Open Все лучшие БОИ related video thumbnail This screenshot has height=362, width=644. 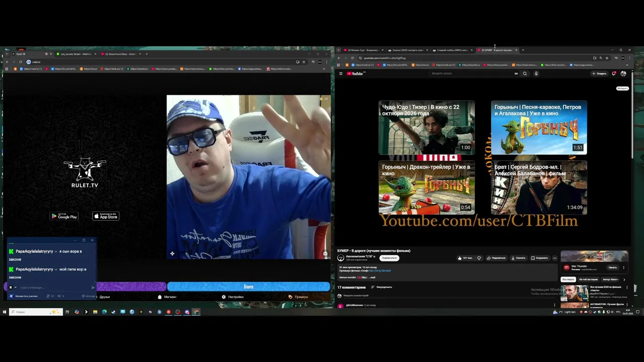click(575, 293)
